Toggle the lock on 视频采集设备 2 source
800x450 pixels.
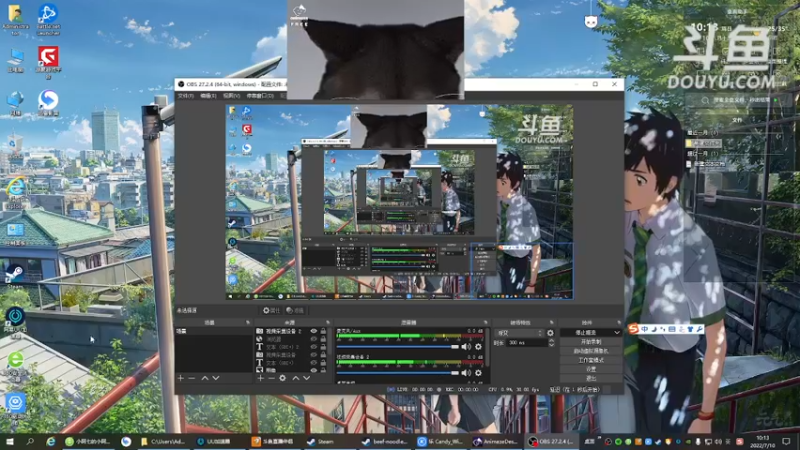pos(323,331)
